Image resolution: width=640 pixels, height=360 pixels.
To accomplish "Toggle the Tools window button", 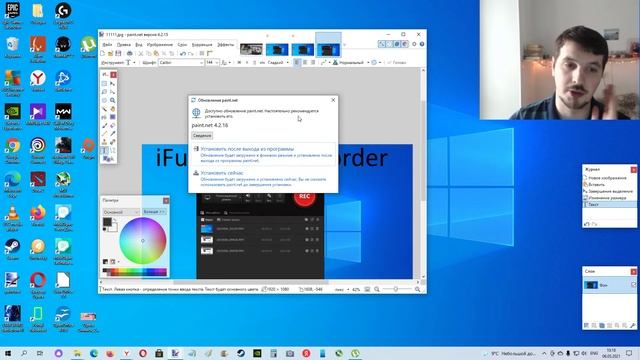I will [382, 44].
